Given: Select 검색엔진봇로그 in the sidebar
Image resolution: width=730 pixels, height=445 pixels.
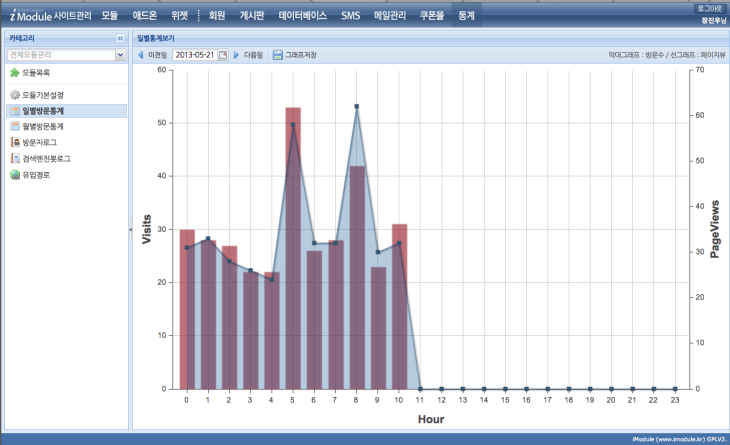Looking at the screenshot, I should [46, 159].
